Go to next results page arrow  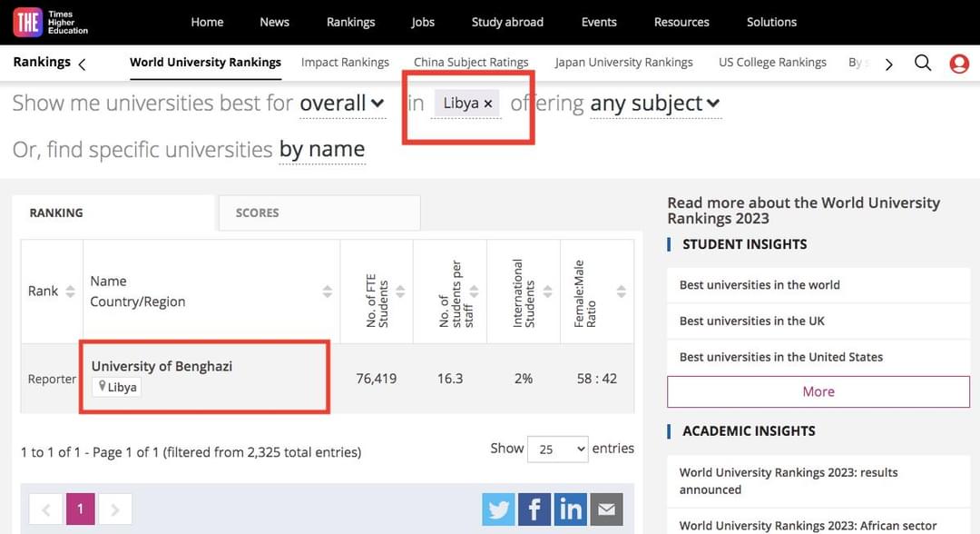[115, 509]
